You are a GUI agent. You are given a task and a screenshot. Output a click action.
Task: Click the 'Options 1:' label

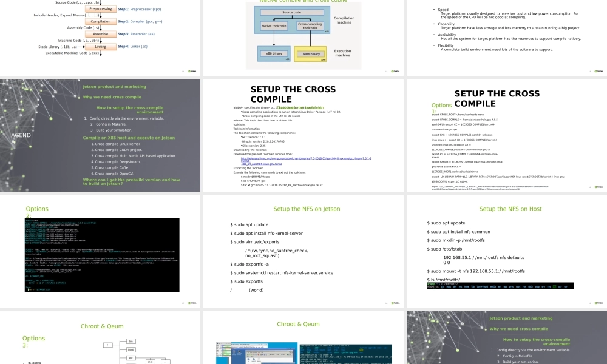(x=441, y=108)
